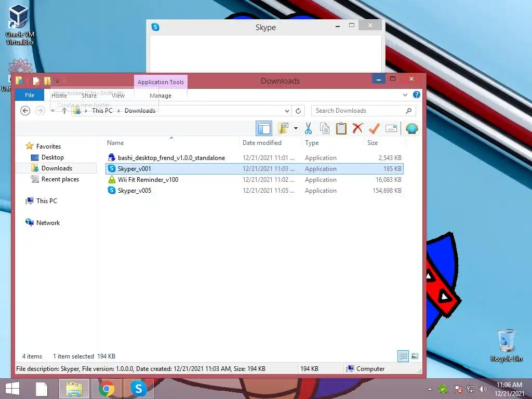Viewport: 532px width, 399px height.
Task: Click the Rename toolbar icon
Action: tap(391, 128)
